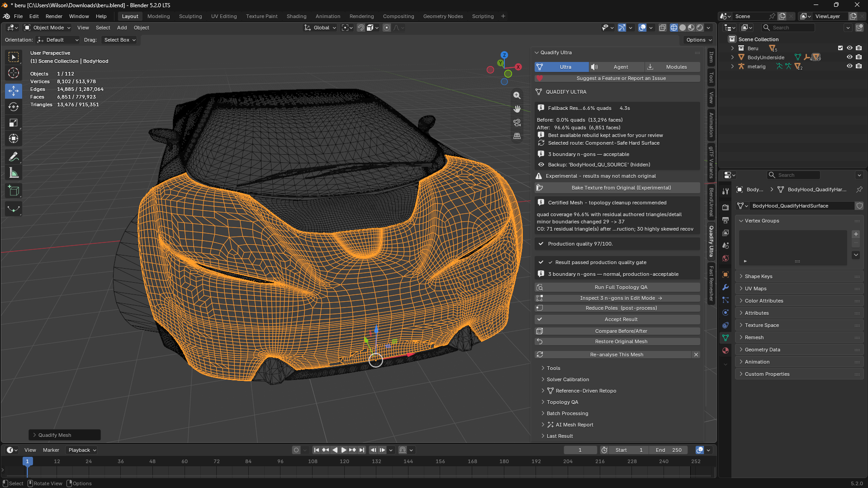Click Run Full Topology QA
The image size is (868, 488).
[x=617, y=287]
